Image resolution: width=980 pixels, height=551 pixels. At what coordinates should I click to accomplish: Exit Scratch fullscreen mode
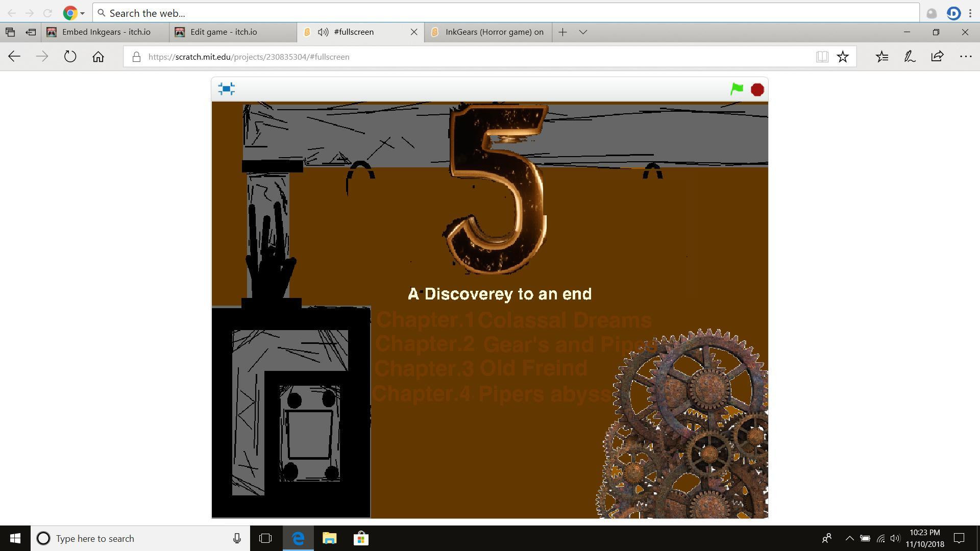pos(226,89)
